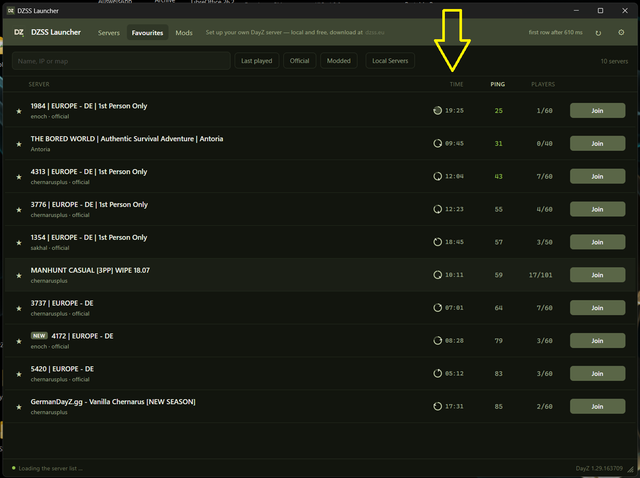This screenshot has width=640, height=478.
Task: Join the 3776 EUROPE - DE server
Action: click(598, 209)
